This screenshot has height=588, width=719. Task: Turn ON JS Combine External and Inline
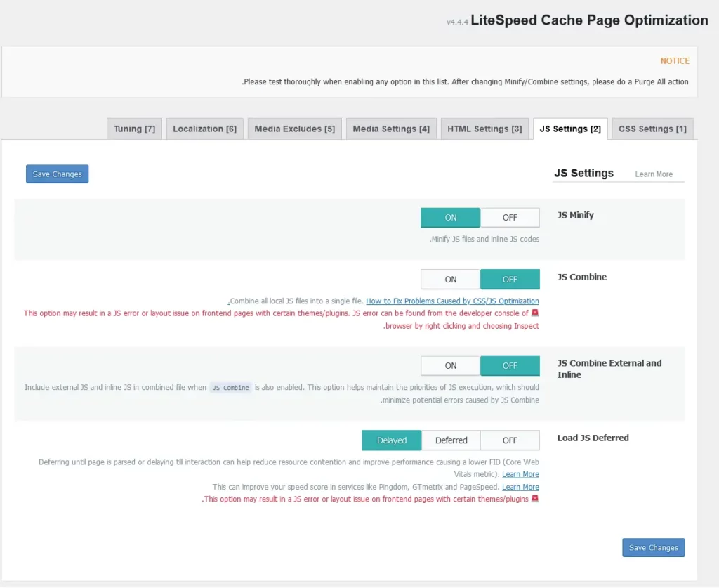pos(450,366)
